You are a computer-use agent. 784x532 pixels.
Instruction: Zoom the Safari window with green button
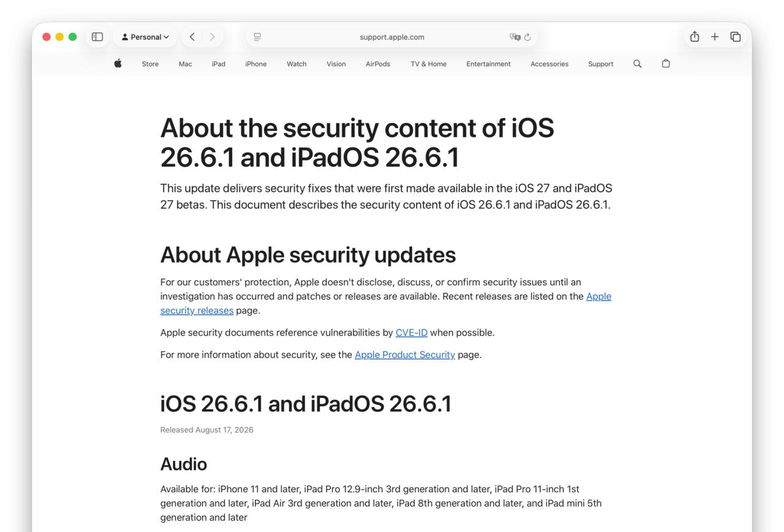(72, 37)
